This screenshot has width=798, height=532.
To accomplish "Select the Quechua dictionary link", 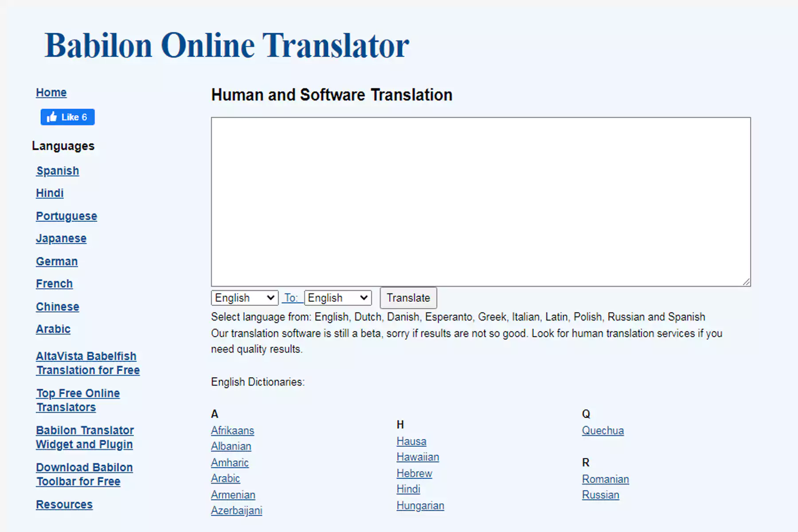I will tap(602, 430).
